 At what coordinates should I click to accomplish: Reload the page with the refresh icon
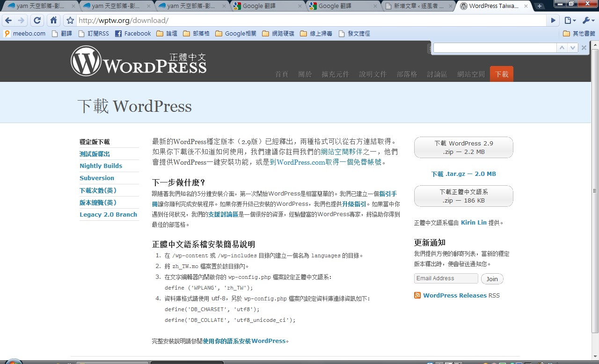(x=37, y=21)
